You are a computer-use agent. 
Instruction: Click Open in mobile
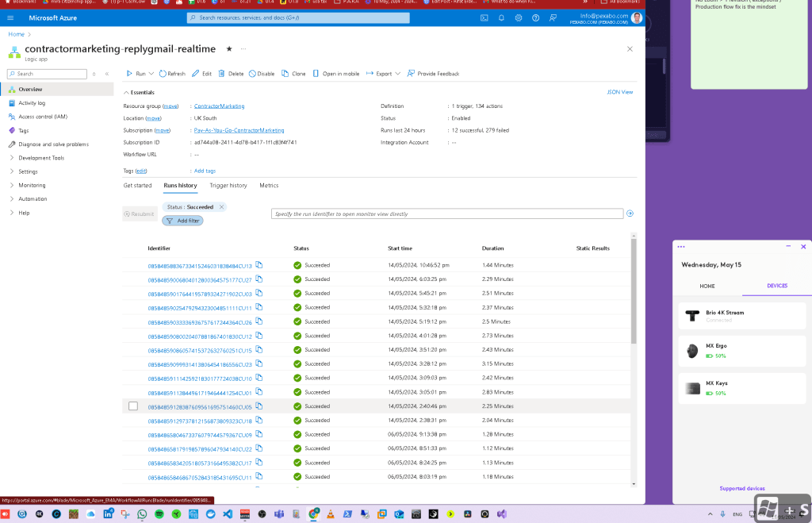coord(335,74)
